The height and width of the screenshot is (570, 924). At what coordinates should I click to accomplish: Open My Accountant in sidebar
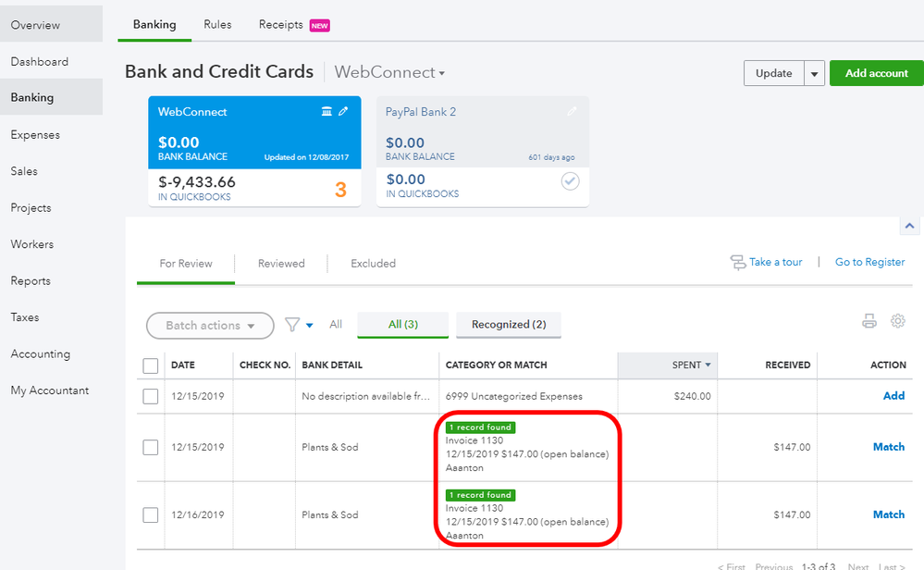click(x=51, y=390)
